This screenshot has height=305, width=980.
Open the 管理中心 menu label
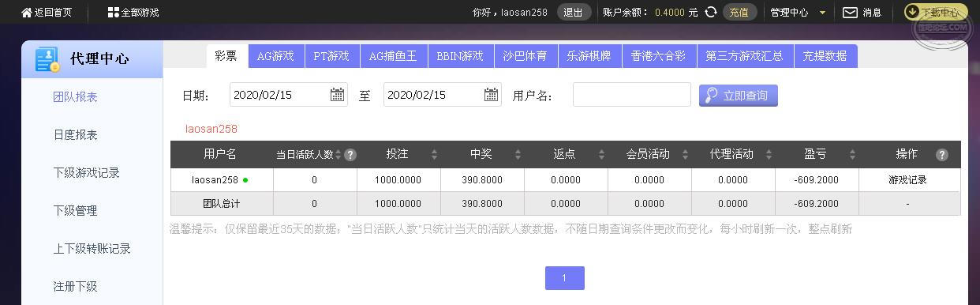point(789,13)
